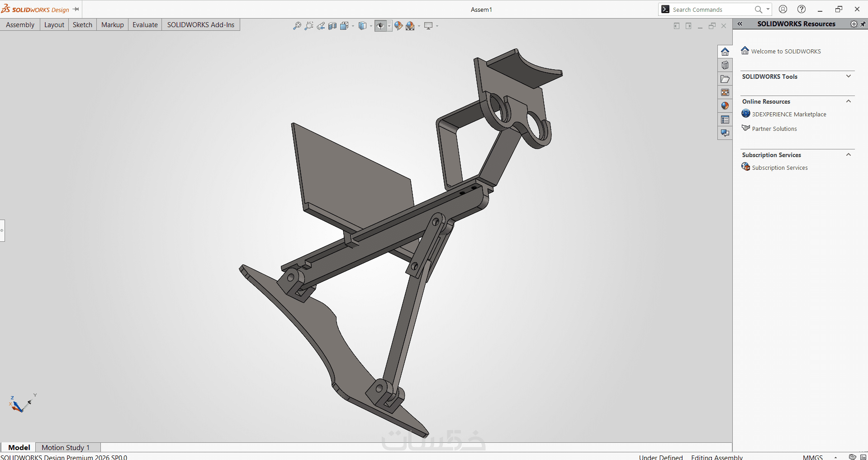Click the command prompt icon beside Search Commands
Viewport: 868px width, 460px height.
(x=665, y=10)
